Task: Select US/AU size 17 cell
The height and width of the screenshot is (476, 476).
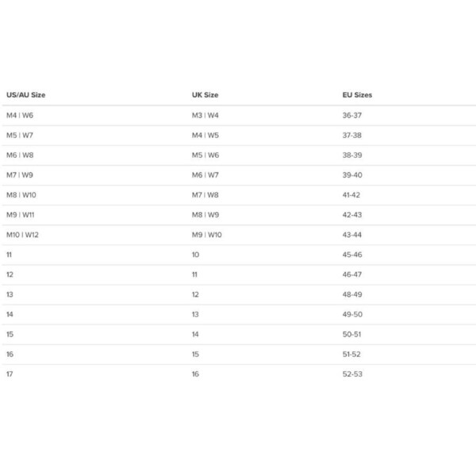Action: click(10, 374)
